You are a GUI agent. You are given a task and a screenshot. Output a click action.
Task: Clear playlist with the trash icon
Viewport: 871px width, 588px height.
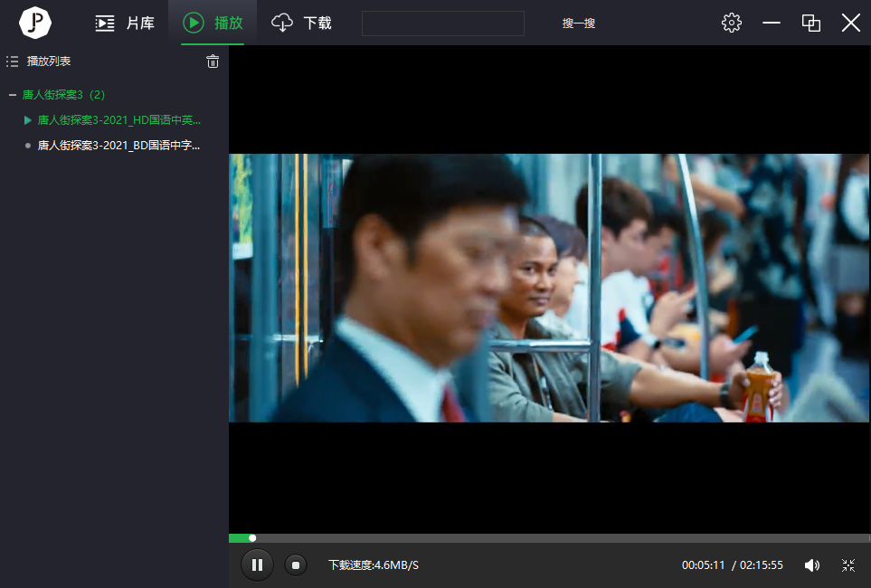click(213, 62)
